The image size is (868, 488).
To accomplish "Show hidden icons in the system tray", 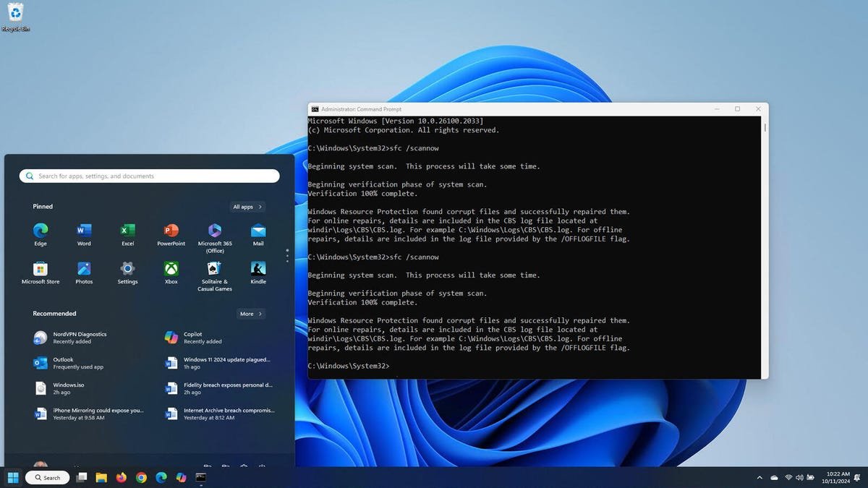I will [759, 478].
